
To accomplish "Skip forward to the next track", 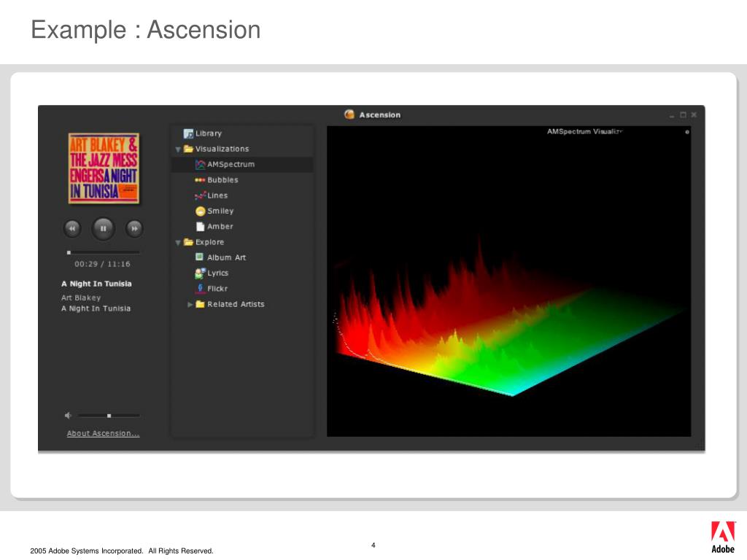I will pyautogui.click(x=134, y=228).
